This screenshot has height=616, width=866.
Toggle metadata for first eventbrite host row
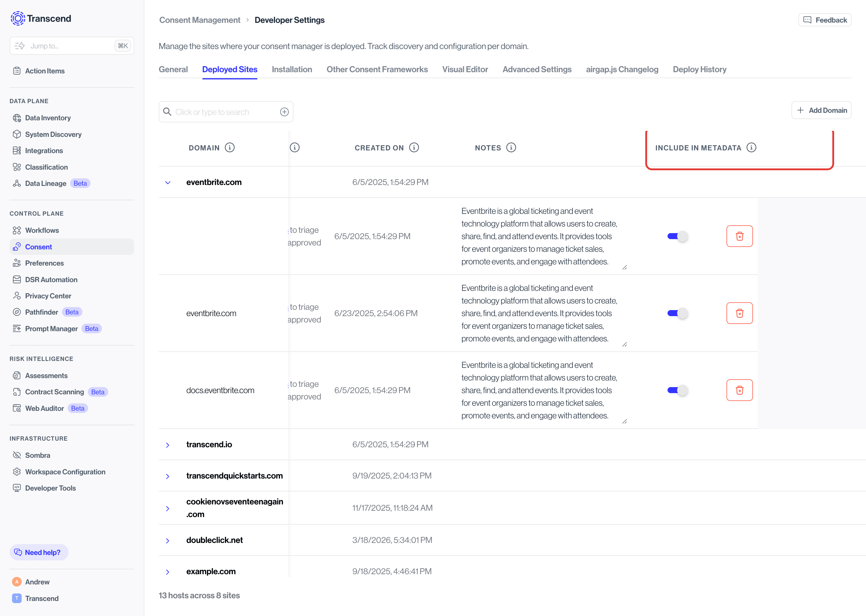[677, 236]
